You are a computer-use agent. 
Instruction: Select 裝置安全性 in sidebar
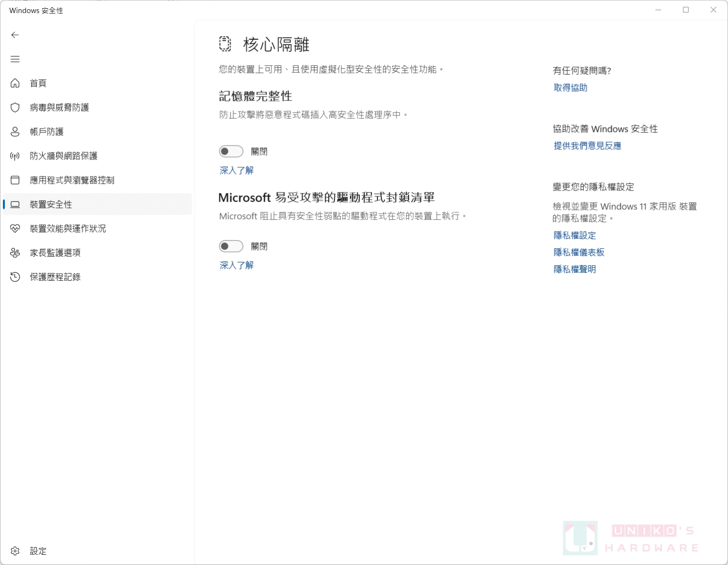98,204
